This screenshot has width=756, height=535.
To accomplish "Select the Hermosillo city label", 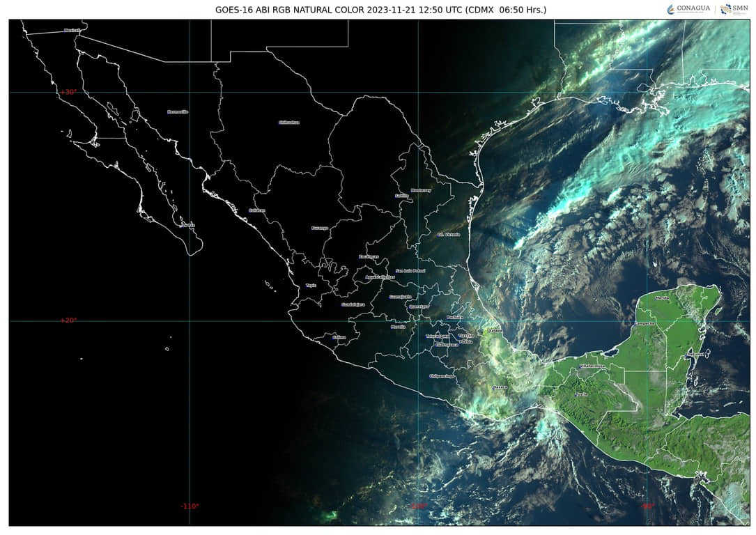I will pyautogui.click(x=178, y=111).
